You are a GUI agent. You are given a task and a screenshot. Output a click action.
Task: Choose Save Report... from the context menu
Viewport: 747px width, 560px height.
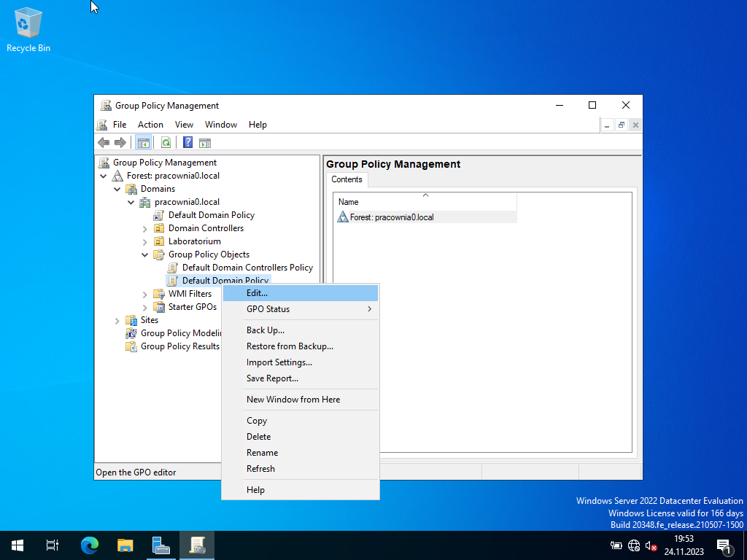point(301,378)
